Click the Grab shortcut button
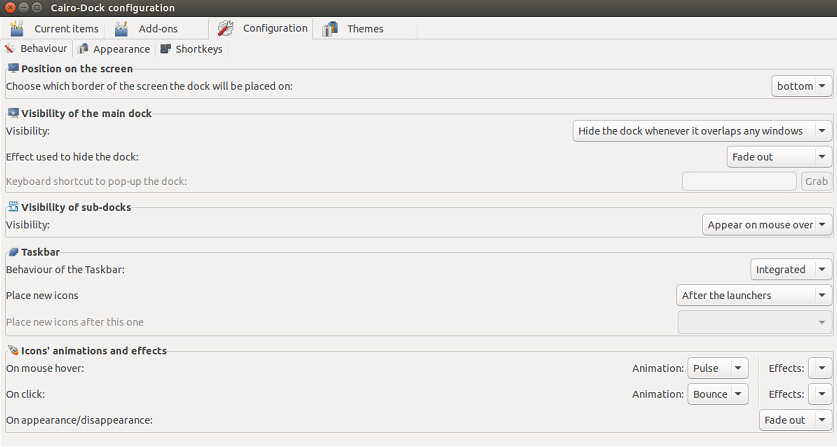 pyautogui.click(x=816, y=182)
